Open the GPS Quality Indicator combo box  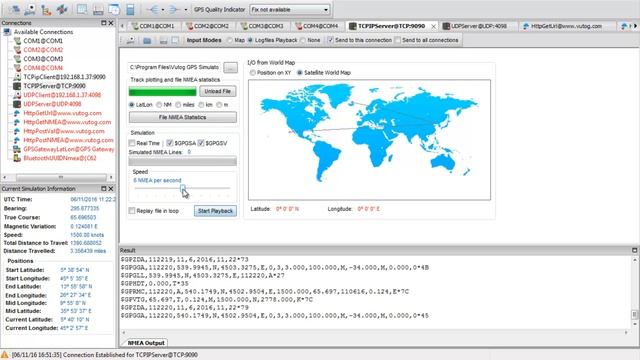coord(289,9)
